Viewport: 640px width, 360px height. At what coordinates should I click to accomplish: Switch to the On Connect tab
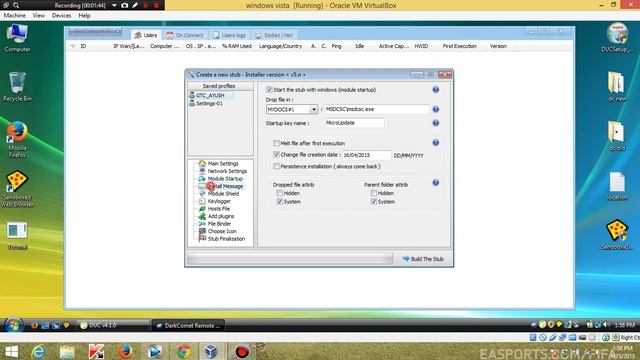pyautogui.click(x=184, y=35)
